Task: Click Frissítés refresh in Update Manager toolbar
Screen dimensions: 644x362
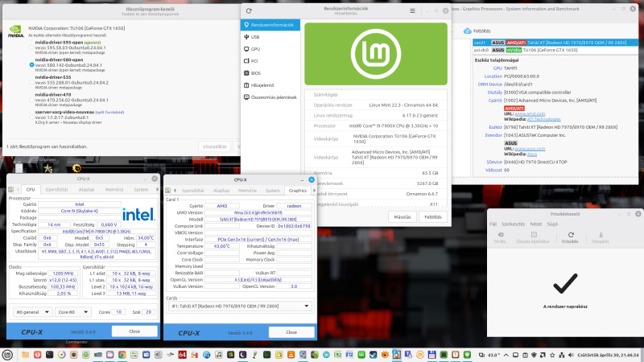Action: [x=570, y=237]
